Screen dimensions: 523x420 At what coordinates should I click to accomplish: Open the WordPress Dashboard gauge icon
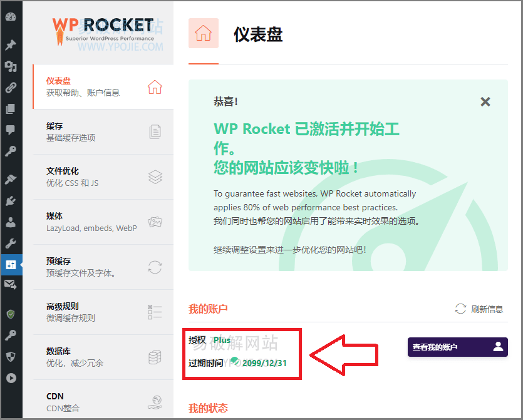[11, 17]
